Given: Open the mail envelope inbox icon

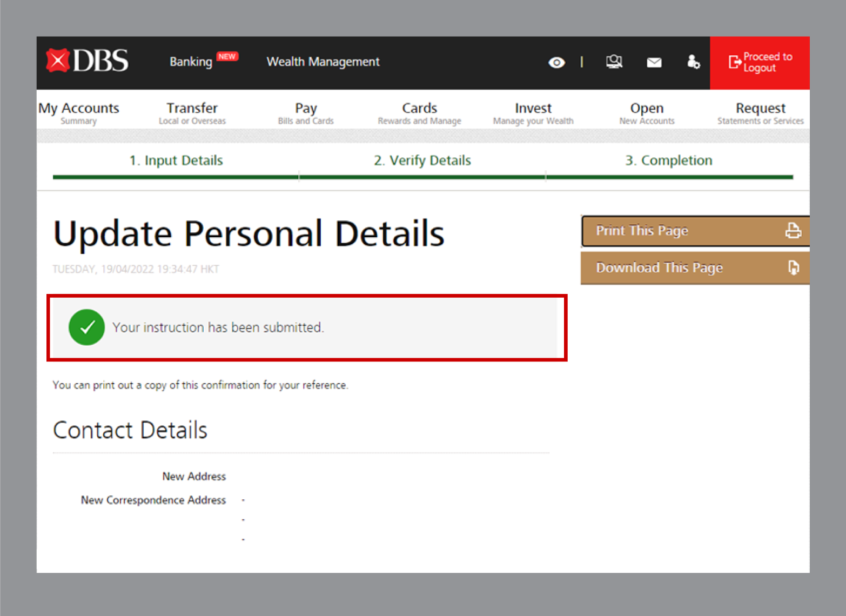Looking at the screenshot, I should [654, 63].
